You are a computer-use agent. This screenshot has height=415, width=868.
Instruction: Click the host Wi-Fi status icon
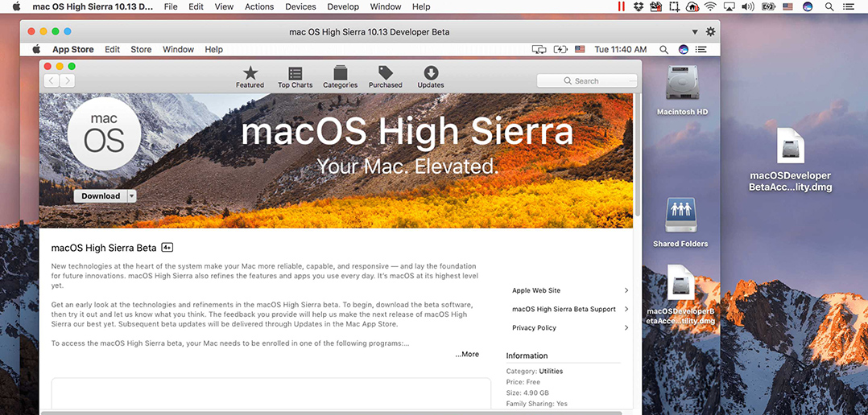point(709,6)
